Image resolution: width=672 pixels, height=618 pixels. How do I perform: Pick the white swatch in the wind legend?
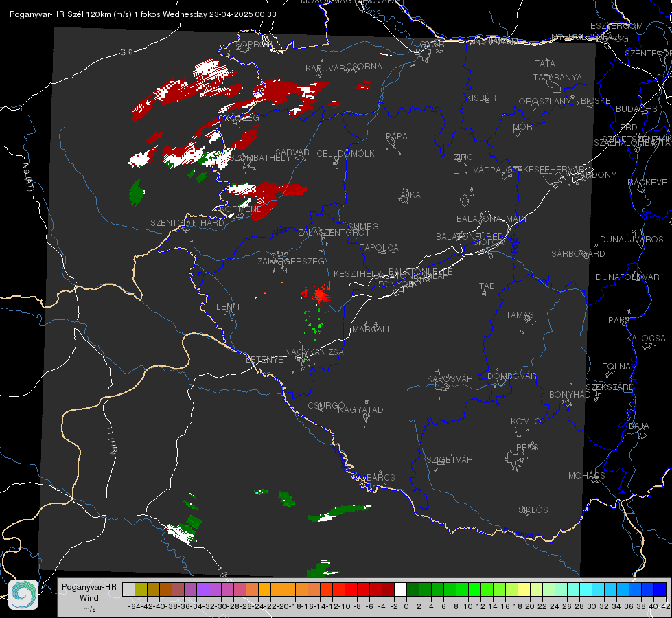coord(400,589)
